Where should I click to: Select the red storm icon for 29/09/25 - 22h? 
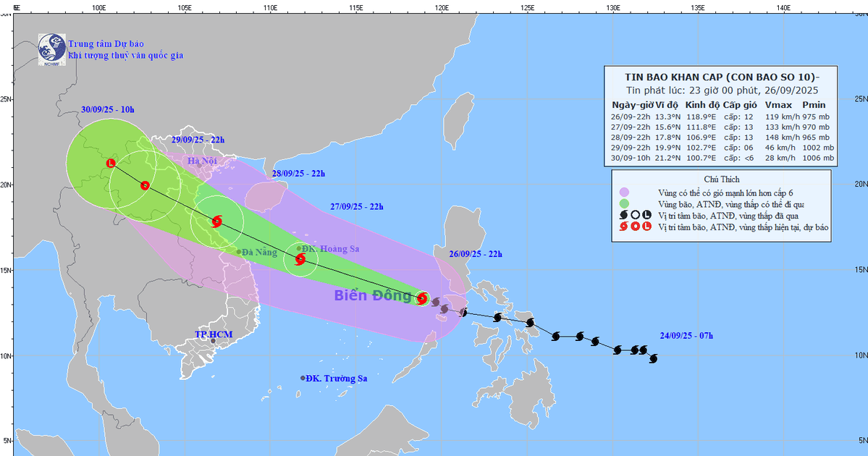coord(145,185)
